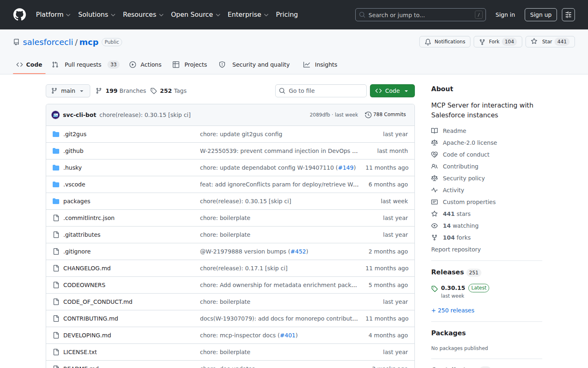Open the GitHub homepage logo
The image size is (588, 368).
pos(20,15)
